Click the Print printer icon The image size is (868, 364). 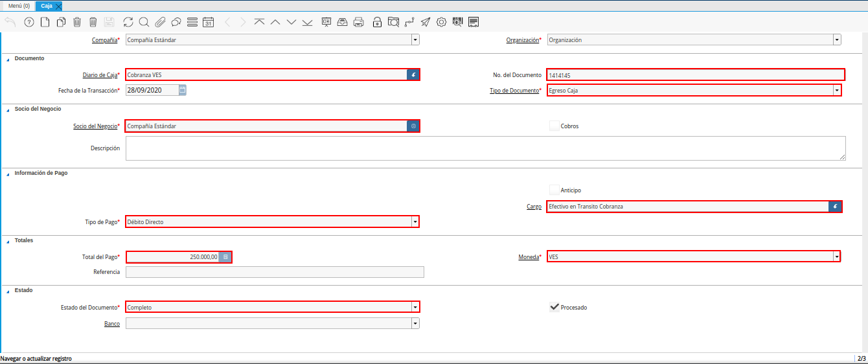pyautogui.click(x=358, y=22)
